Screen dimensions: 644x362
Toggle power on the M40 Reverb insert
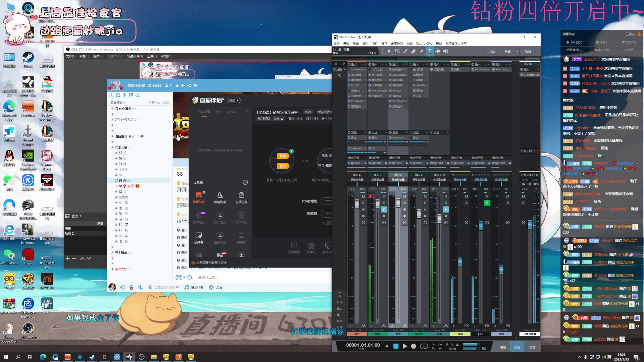473,70
